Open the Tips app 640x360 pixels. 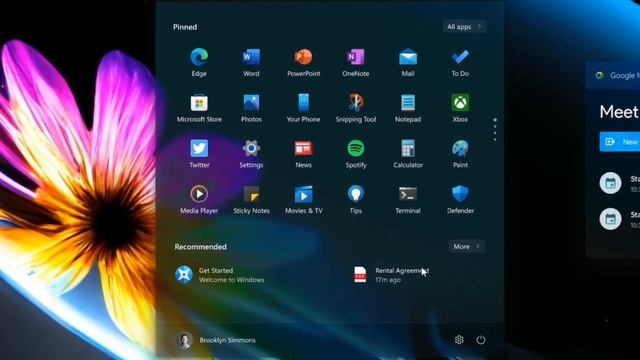[356, 200]
